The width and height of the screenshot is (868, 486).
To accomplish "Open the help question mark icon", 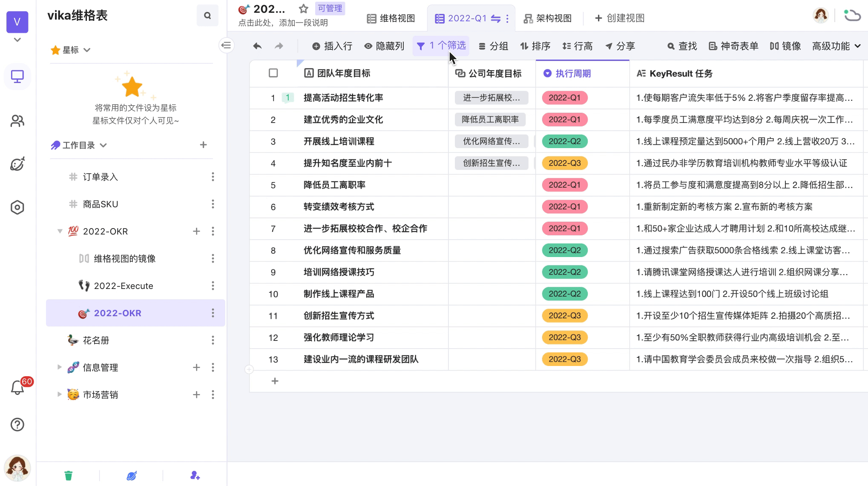I will pyautogui.click(x=17, y=424).
